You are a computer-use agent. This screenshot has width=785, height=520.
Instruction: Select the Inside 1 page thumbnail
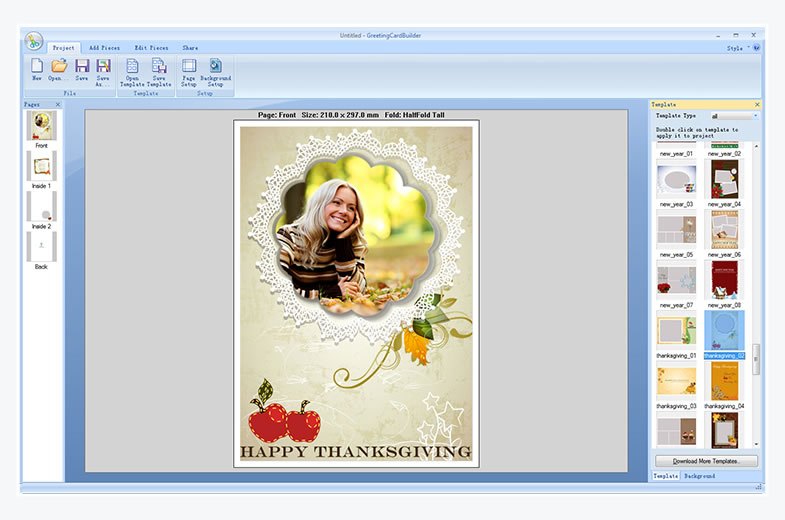point(42,166)
